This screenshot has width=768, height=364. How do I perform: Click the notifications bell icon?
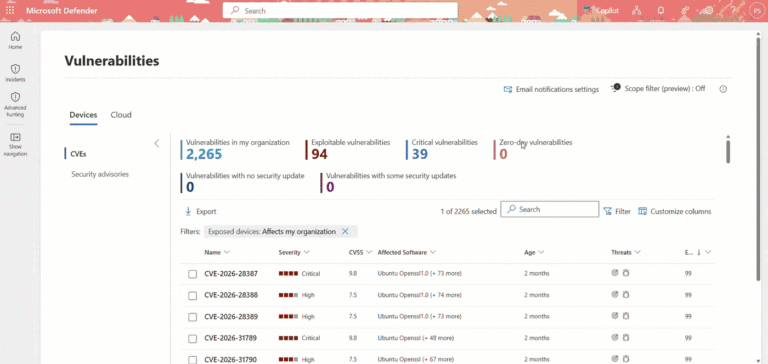660,10
